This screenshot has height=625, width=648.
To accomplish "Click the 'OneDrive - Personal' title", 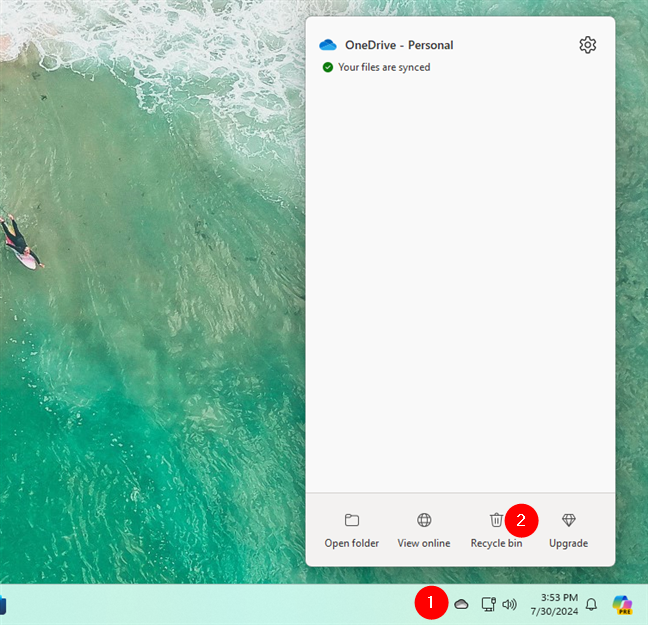I will coord(399,45).
